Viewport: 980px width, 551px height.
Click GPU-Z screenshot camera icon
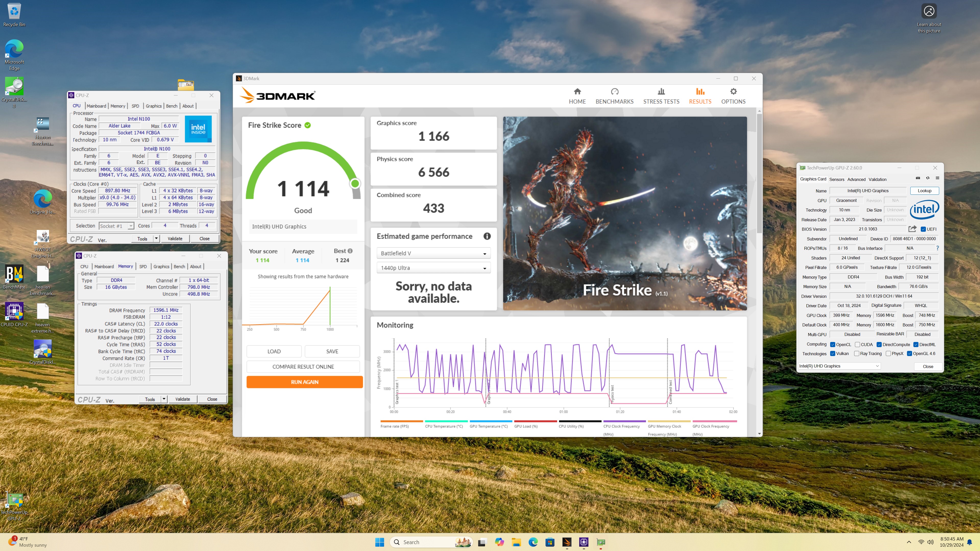[918, 178]
